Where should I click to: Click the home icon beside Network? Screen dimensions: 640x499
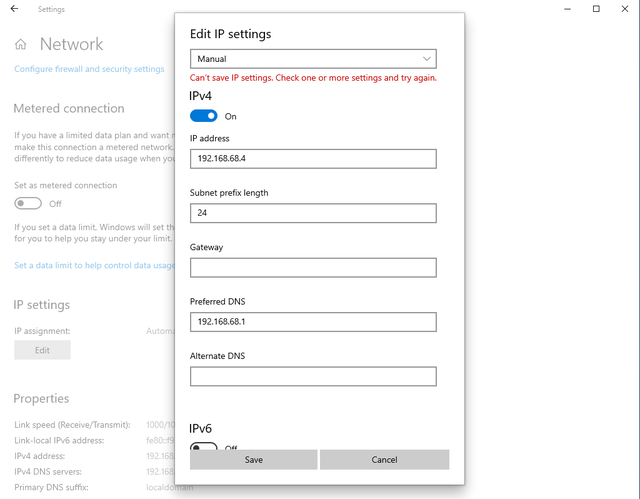click(x=20, y=45)
